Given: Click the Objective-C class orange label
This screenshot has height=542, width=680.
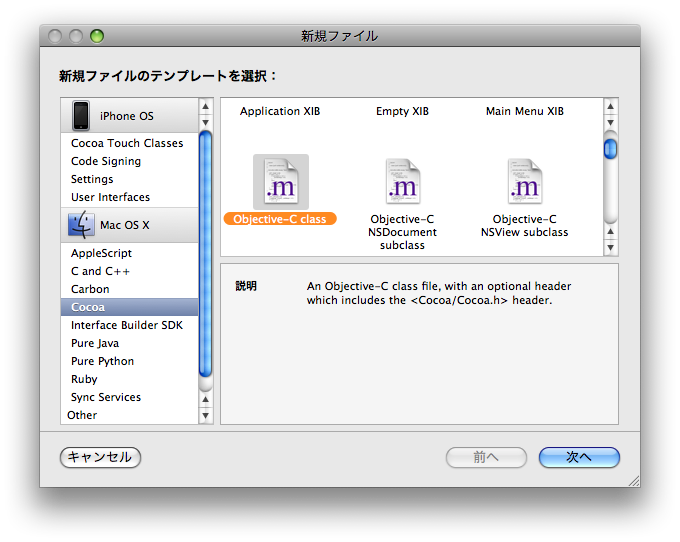Looking at the screenshot, I should (x=280, y=219).
